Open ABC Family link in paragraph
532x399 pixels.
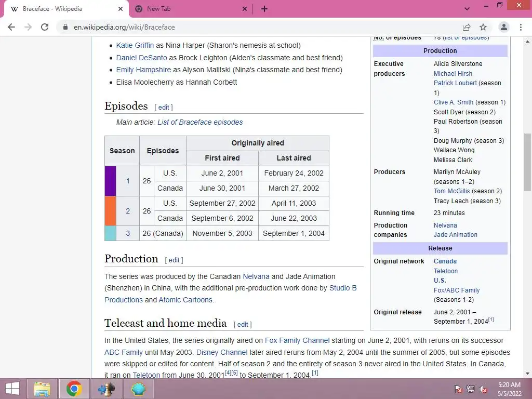(x=124, y=352)
